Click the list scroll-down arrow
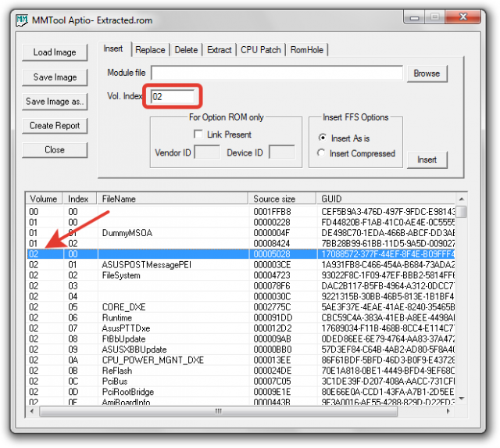Viewport: 500px width, 448px height. (x=461, y=399)
